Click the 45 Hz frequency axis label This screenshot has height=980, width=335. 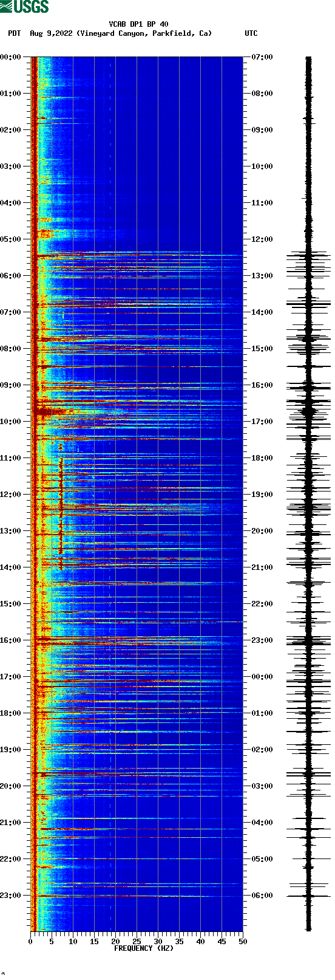[x=222, y=942]
